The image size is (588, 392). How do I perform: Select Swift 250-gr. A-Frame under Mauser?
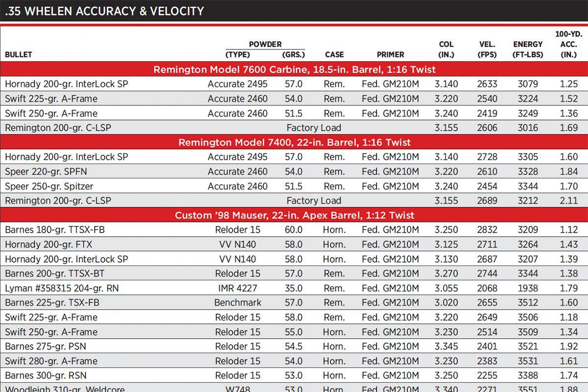(x=51, y=332)
